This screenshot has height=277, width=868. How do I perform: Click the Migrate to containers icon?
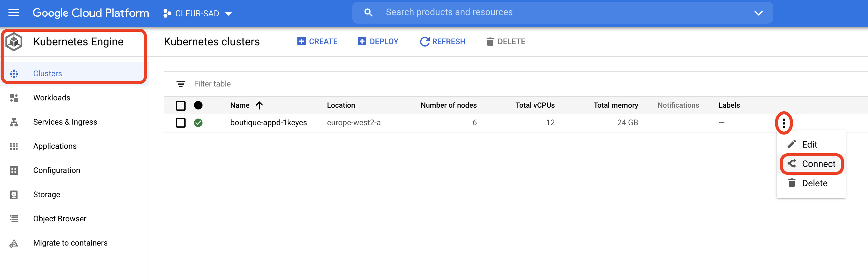click(x=14, y=243)
